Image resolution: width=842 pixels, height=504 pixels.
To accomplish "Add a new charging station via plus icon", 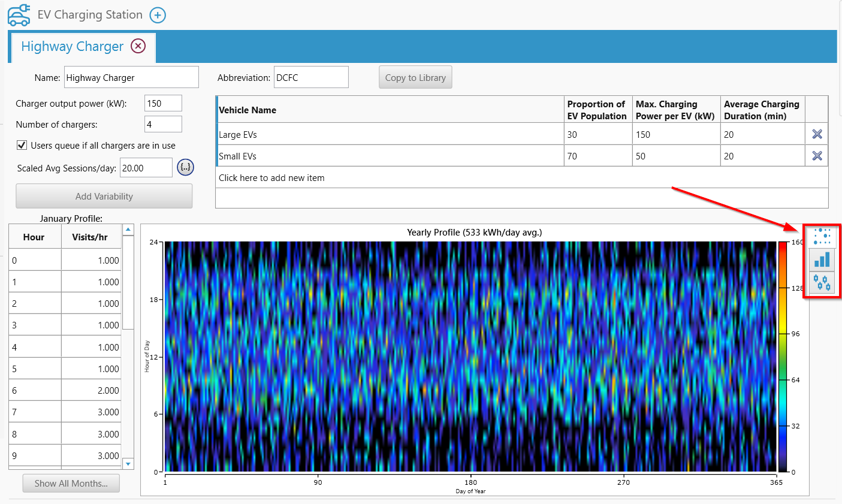I will [157, 15].
